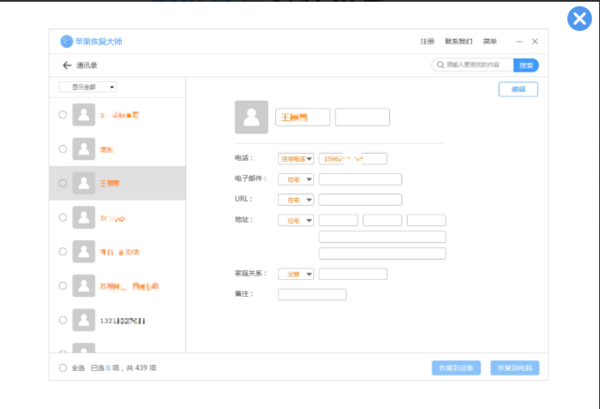Click the magnifier icon in the search box
The width and height of the screenshot is (600, 409).
(439, 65)
